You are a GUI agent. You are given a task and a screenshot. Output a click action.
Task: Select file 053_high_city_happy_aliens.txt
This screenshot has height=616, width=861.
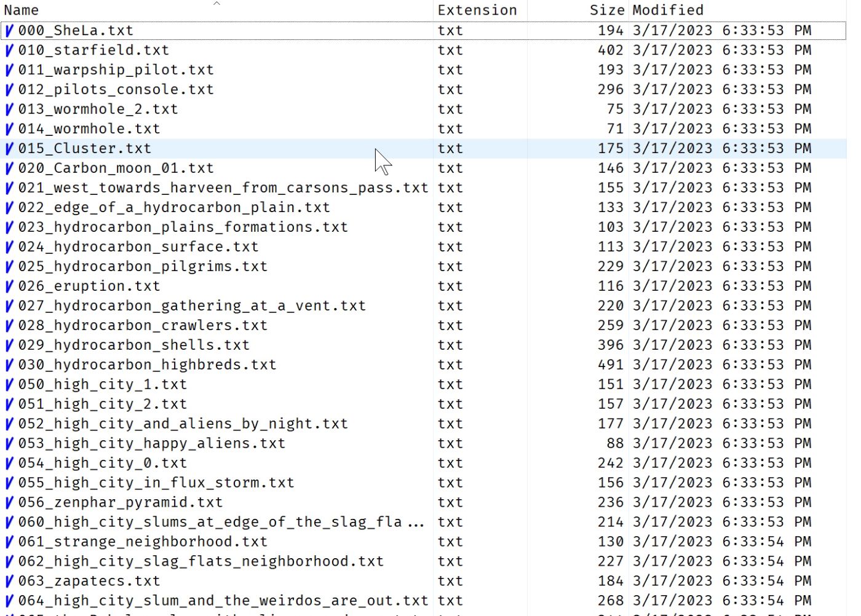(151, 444)
